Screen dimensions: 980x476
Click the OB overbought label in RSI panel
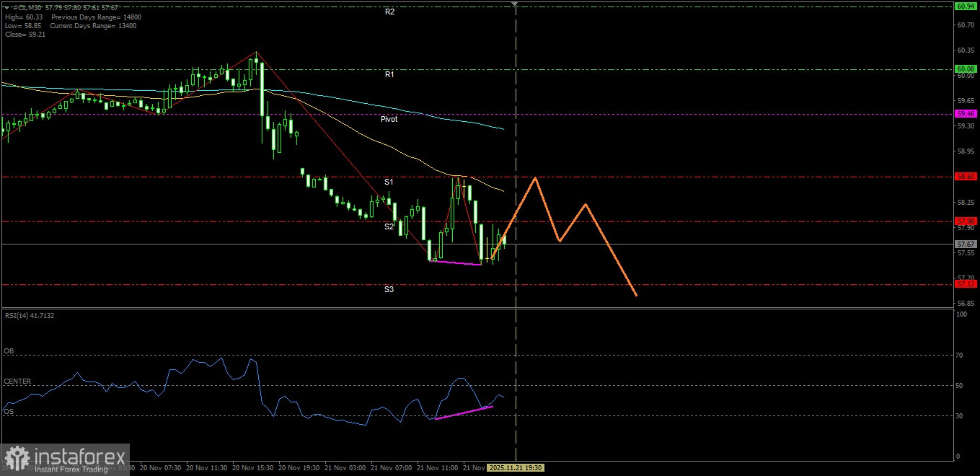tap(9, 351)
